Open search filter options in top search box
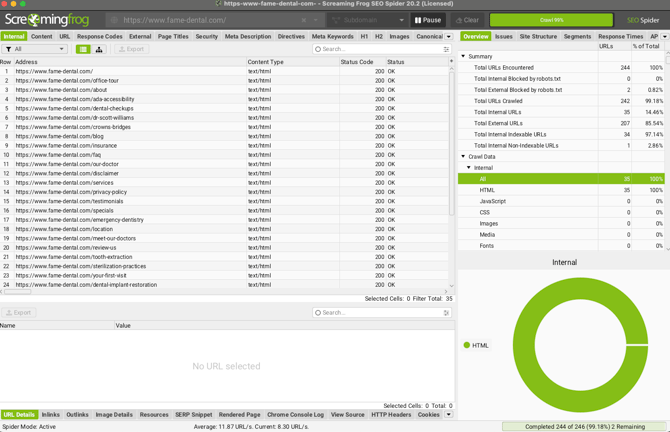670x432 pixels. point(446,49)
